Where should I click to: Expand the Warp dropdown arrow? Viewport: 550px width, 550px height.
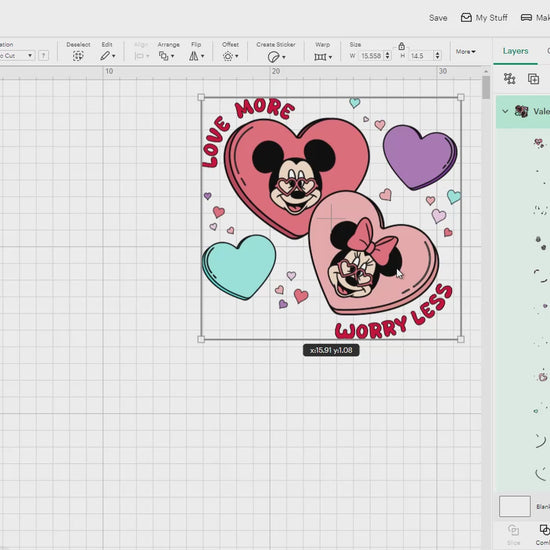point(330,57)
